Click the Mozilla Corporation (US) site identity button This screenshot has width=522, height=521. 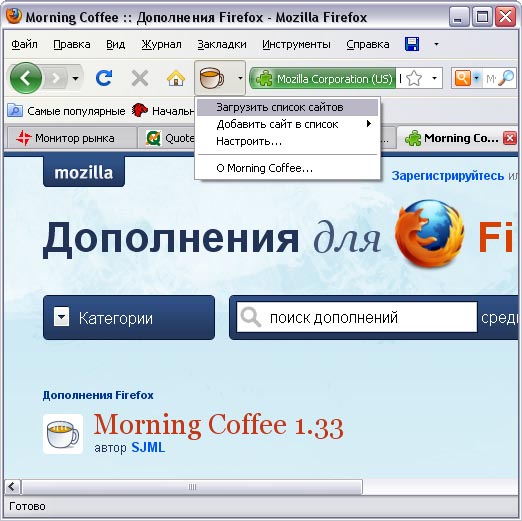tap(323, 79)
